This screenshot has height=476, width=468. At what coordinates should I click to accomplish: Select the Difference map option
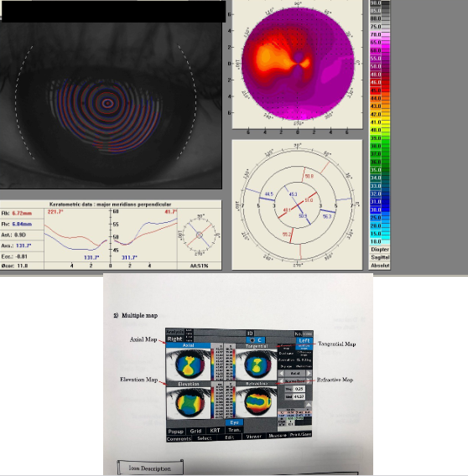tap(304, 354)
